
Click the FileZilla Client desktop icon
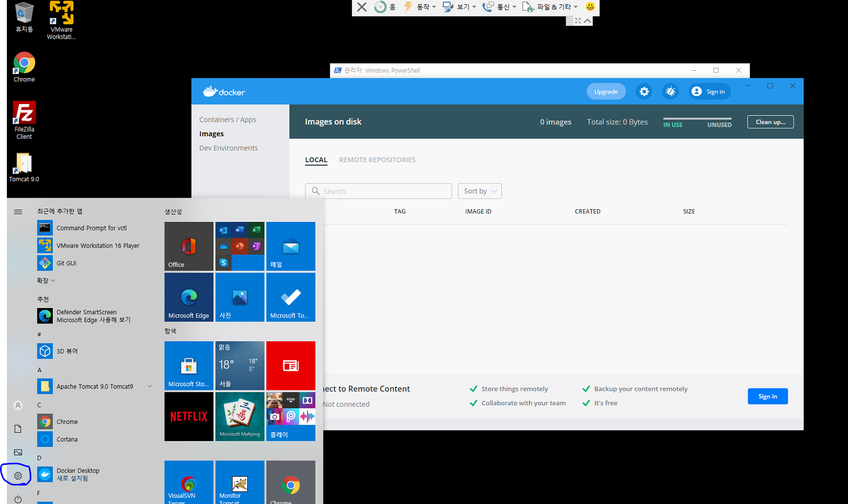point(24,120)
